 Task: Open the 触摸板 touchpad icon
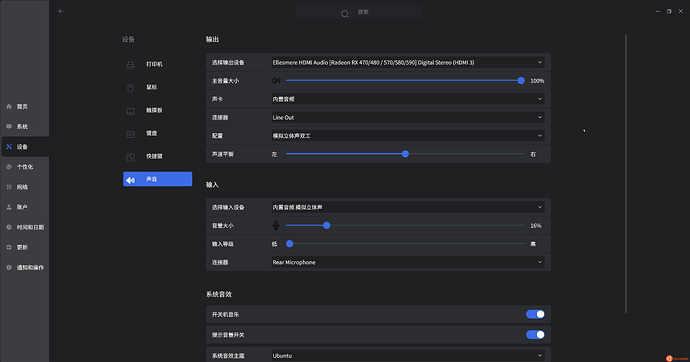[x=130, y=111]
